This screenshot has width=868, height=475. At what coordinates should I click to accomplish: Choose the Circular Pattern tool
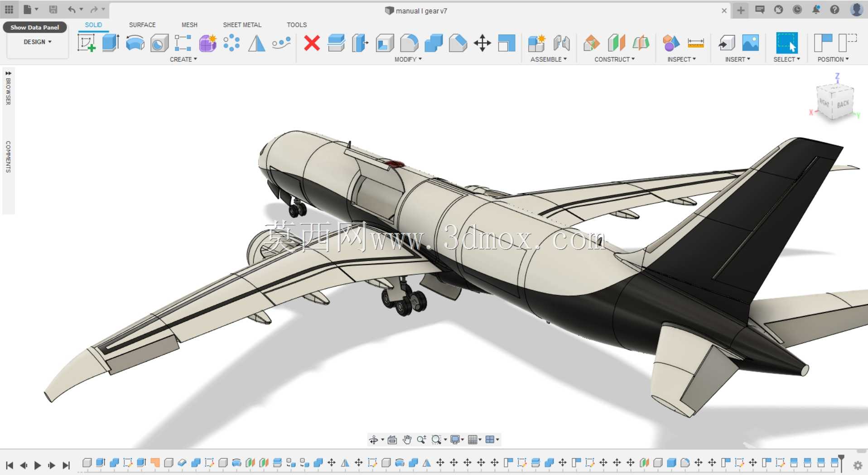(231, 43)
